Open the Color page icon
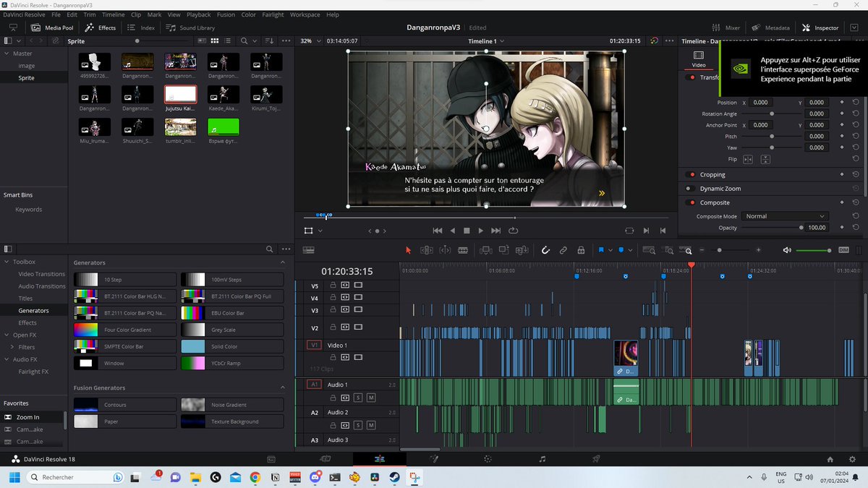The height and width of the screenshot is (488, 868). [488, 459]
